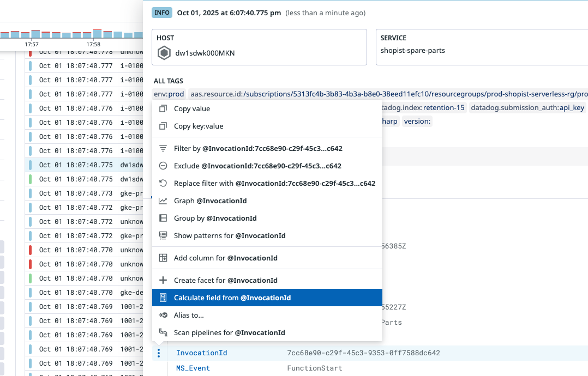Open the three-dot menu beside InvocationId
The width and height of the screenshot is (588, 376).
tap(159, 353)
